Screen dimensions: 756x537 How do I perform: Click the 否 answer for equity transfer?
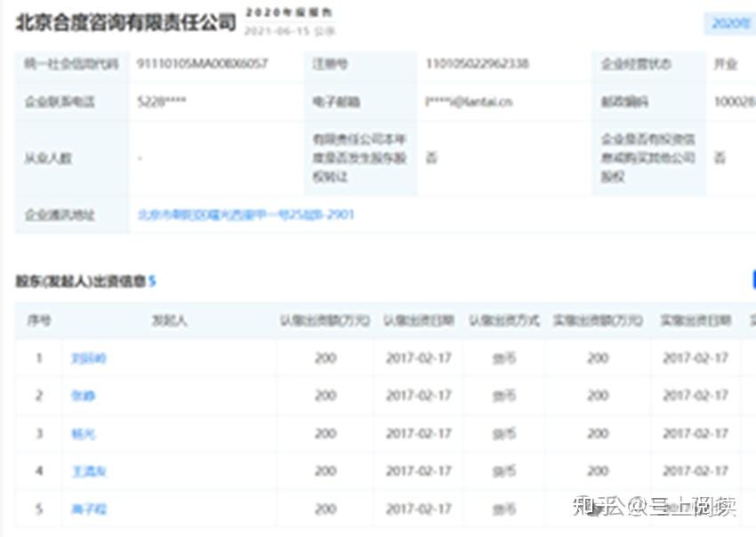[x=431, y=158]
